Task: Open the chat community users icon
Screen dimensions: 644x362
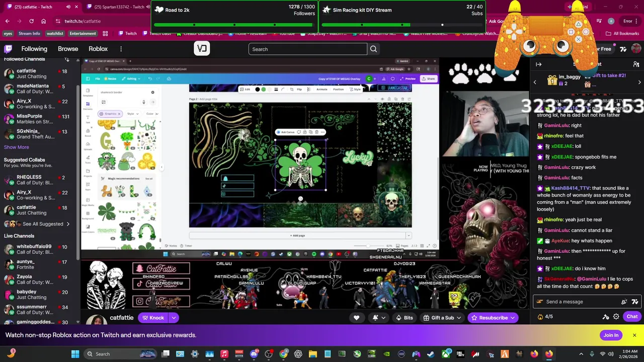Action: (x=636, y=64)
